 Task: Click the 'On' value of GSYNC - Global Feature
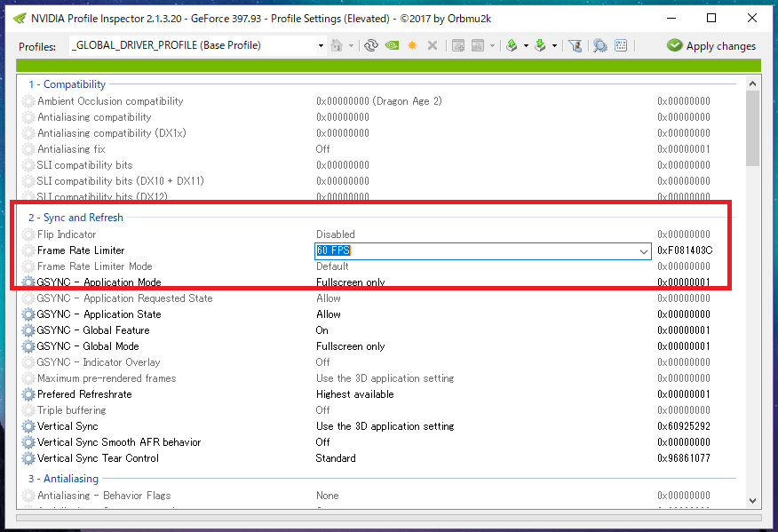[x=322, y=330]
